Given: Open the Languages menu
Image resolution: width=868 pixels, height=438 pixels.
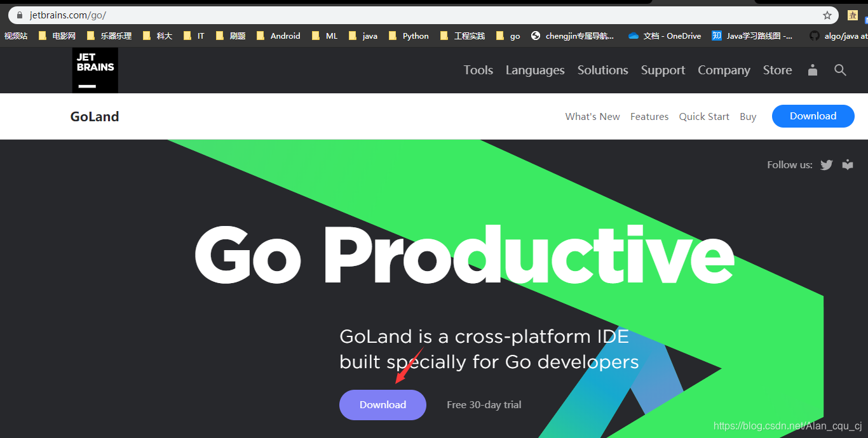Looking at the screenshot, I should (x=535, y=70).
